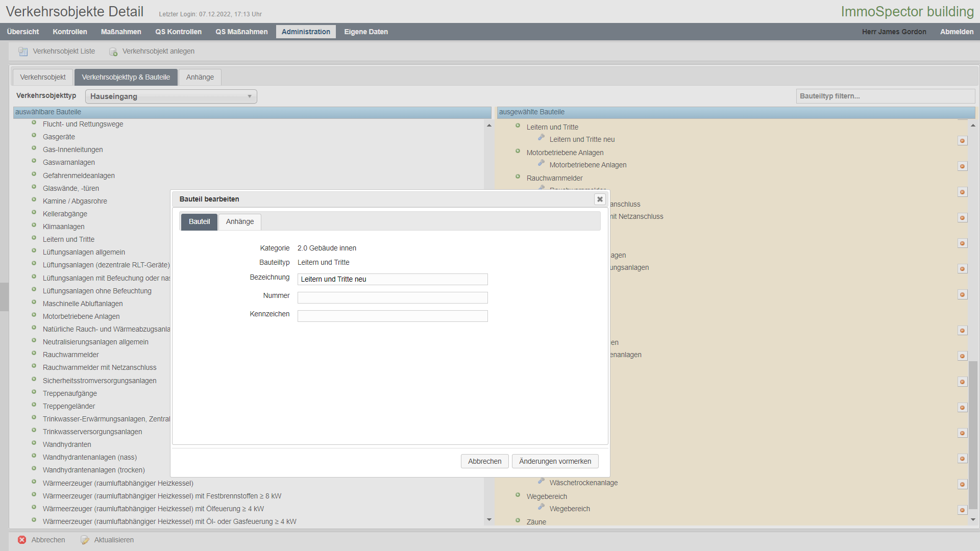
Task: Click the Aktualisieren pencil icon
Action: 85,540
